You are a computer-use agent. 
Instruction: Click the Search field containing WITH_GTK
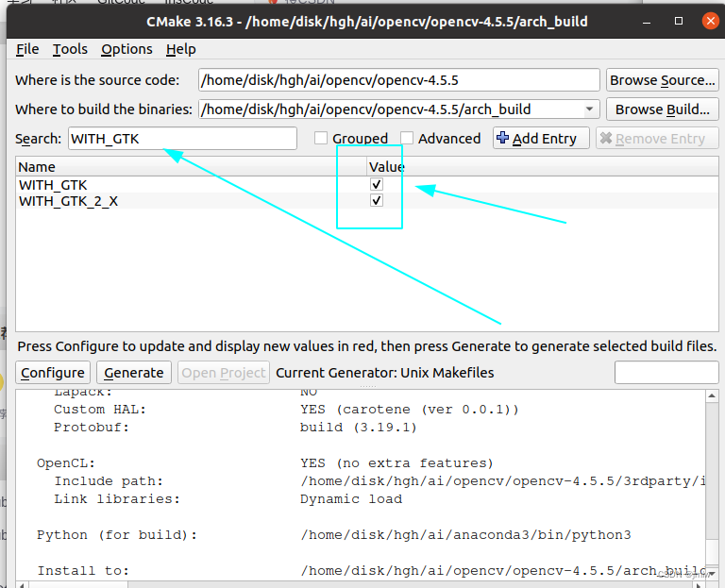coord(182,138)
